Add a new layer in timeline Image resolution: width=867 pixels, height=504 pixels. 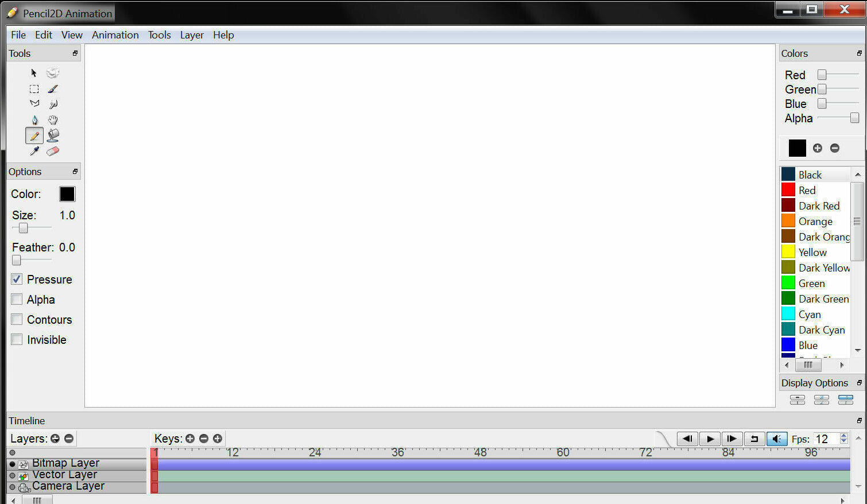point(55,439)
